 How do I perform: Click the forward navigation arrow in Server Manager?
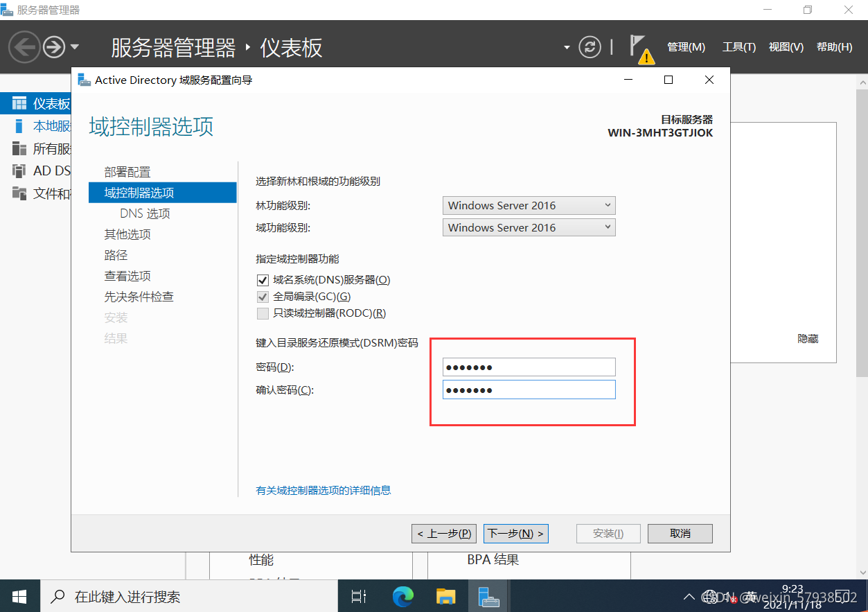pos(54,47)
